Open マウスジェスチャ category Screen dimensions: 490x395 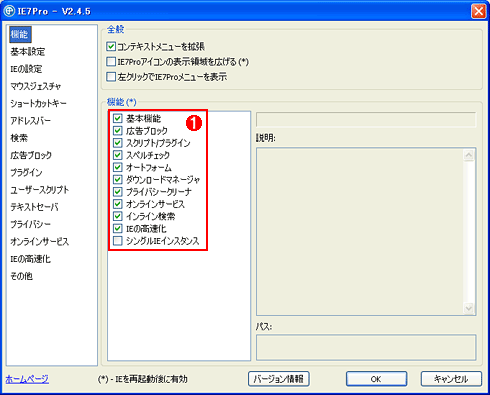[x=35, y=86]
